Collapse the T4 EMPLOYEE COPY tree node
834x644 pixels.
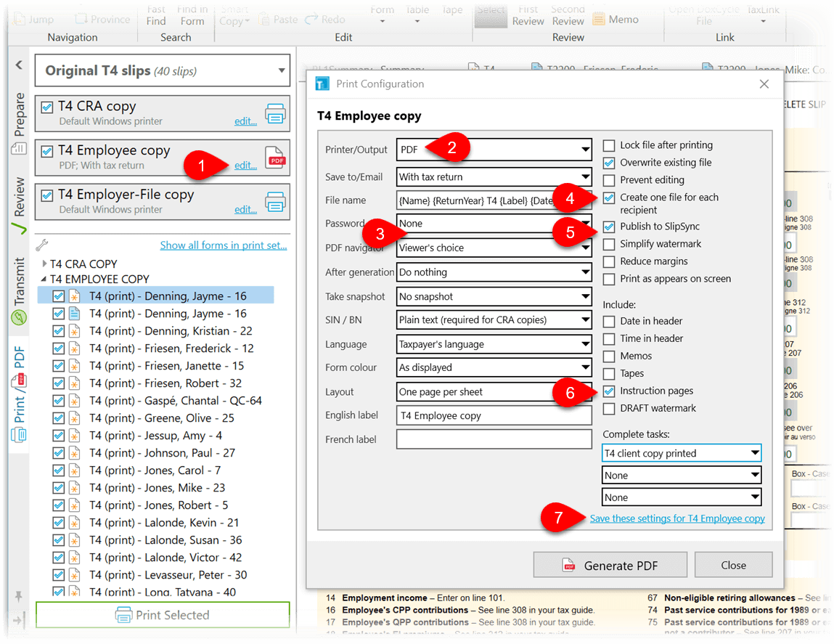(44, 279)
